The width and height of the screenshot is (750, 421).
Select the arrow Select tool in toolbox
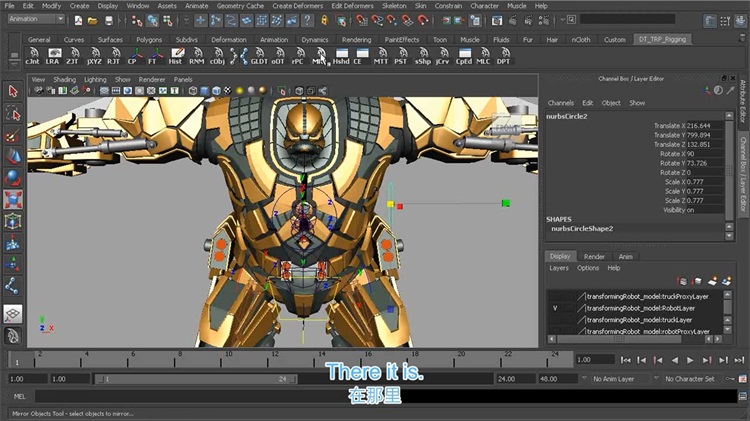click(x=13, y=91)
